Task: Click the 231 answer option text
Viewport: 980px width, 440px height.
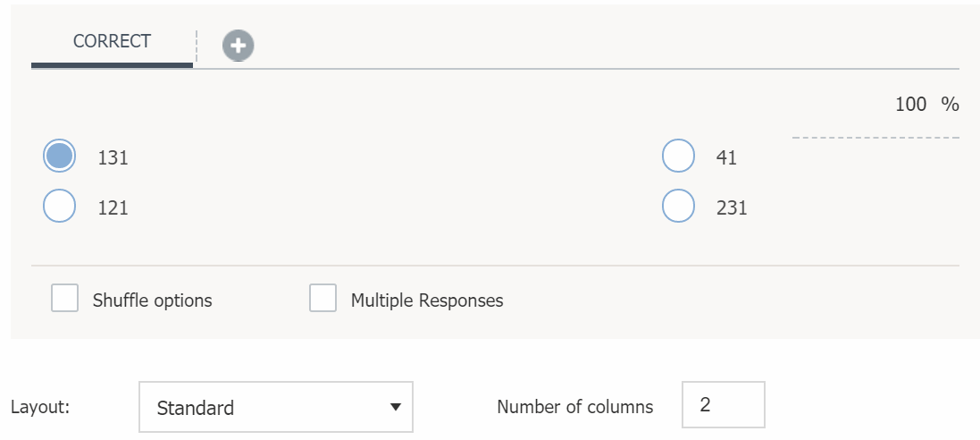Action: click(732, 208)
